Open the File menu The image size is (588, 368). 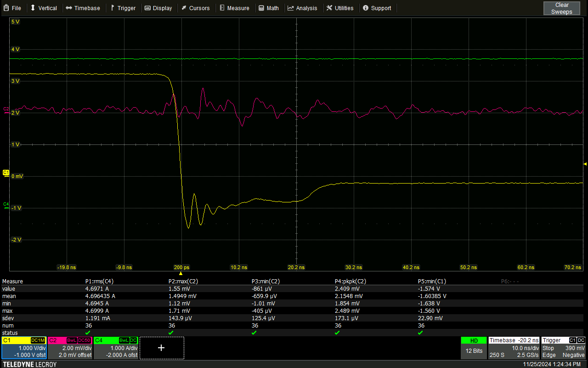click(12, 8)
